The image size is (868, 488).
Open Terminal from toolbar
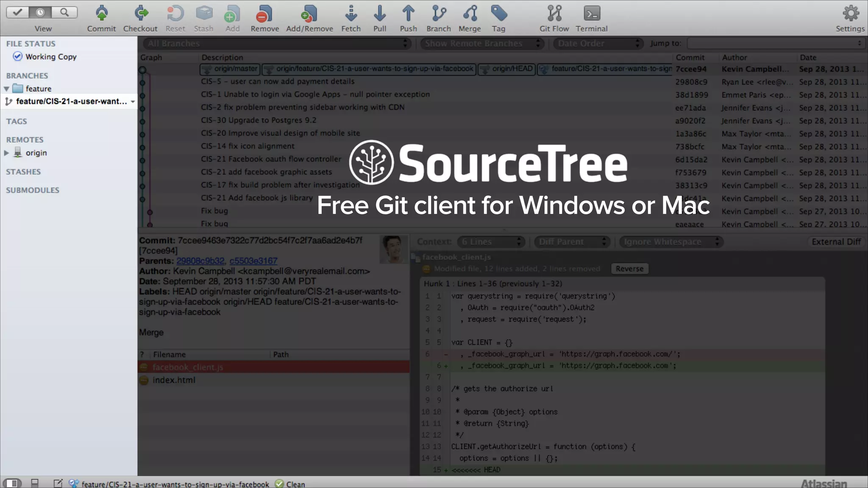(x=592, y=14)
